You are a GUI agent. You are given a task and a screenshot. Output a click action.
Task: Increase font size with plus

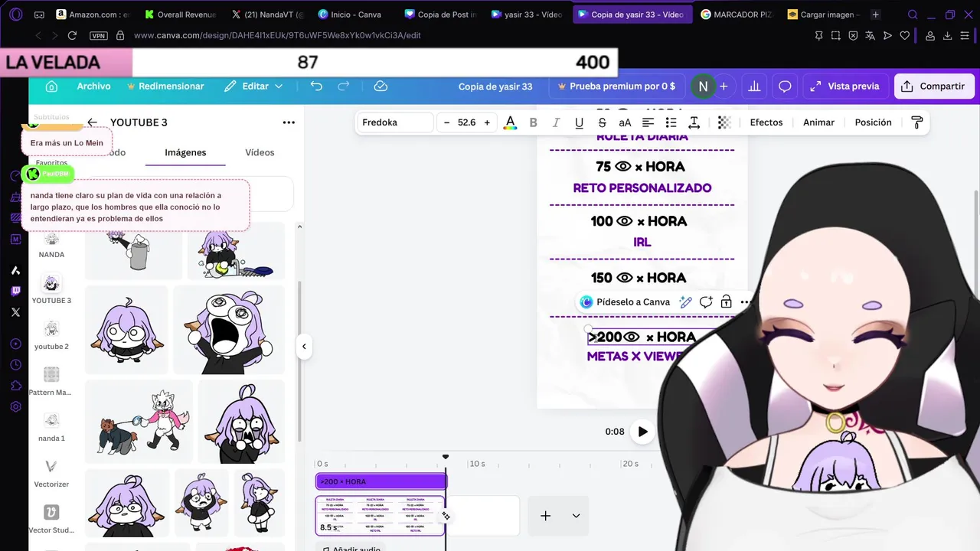click(x=487, y=122)
